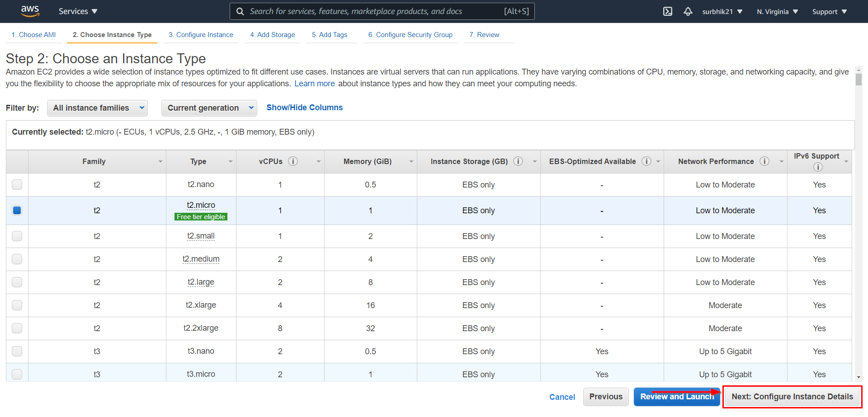The image size is (868, 417).
Task: Switch to the Add Storage tab
Action: click(x=272, y=35)
